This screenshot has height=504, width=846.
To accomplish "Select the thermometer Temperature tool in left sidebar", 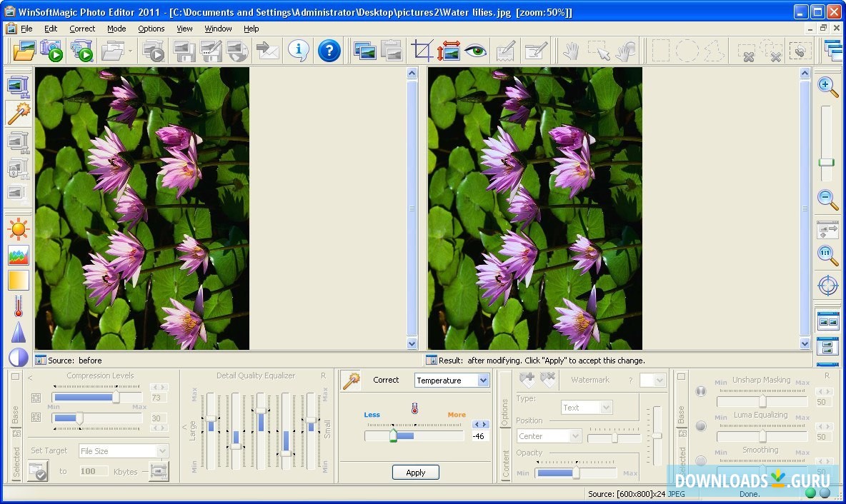I will click(x=17, y=307).
